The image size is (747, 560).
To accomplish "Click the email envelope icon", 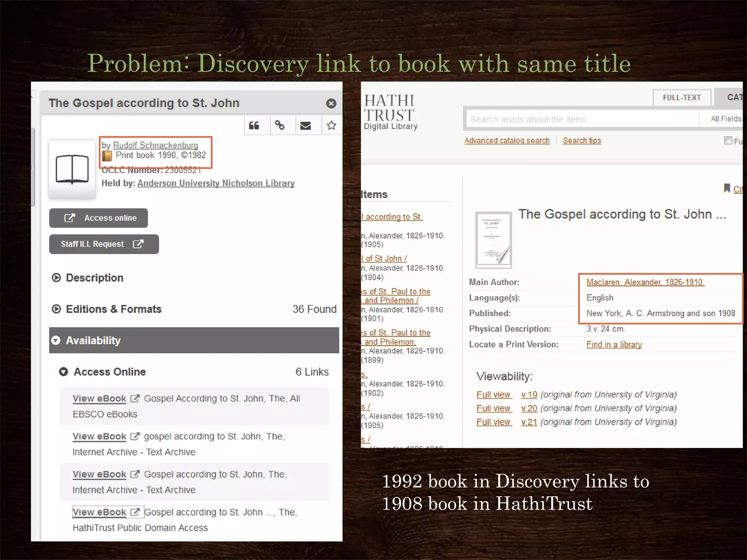I will click(x=306, y=126).
